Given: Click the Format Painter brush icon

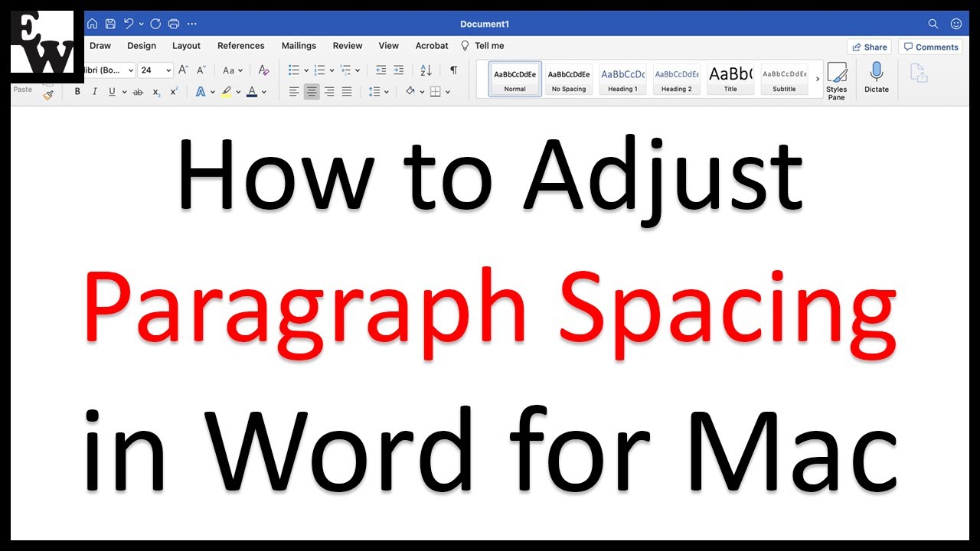Looking at the screenshot, I should (x=48, y=95).
